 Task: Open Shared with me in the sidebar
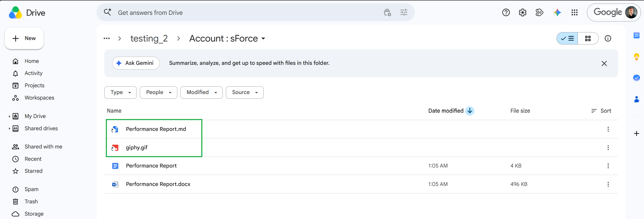(43, 147)
